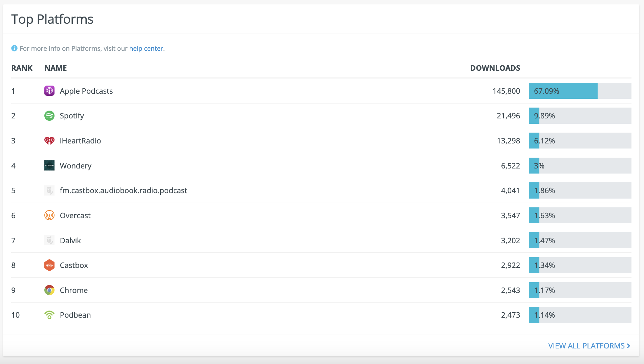
Task: Click the 4,041 downloads value
Action: (x=510, y=190)
